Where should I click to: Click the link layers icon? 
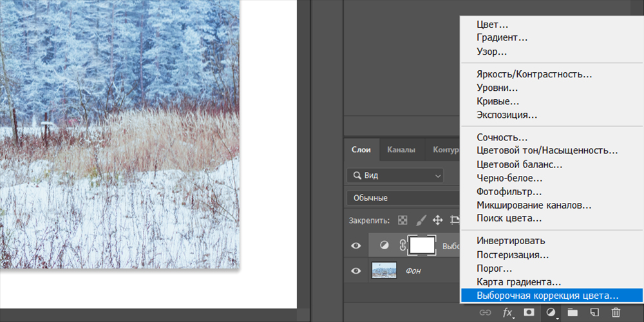(485, 312)
